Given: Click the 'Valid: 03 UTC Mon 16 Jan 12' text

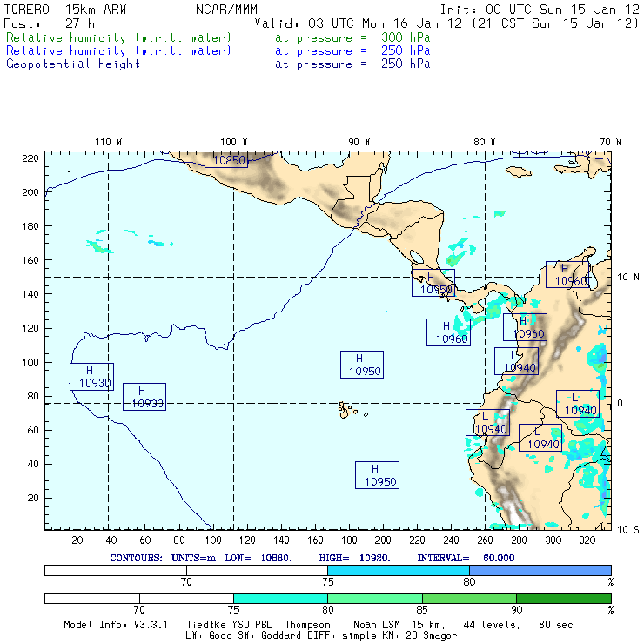Looking at the screenshot, I should (x=359, y=23).
